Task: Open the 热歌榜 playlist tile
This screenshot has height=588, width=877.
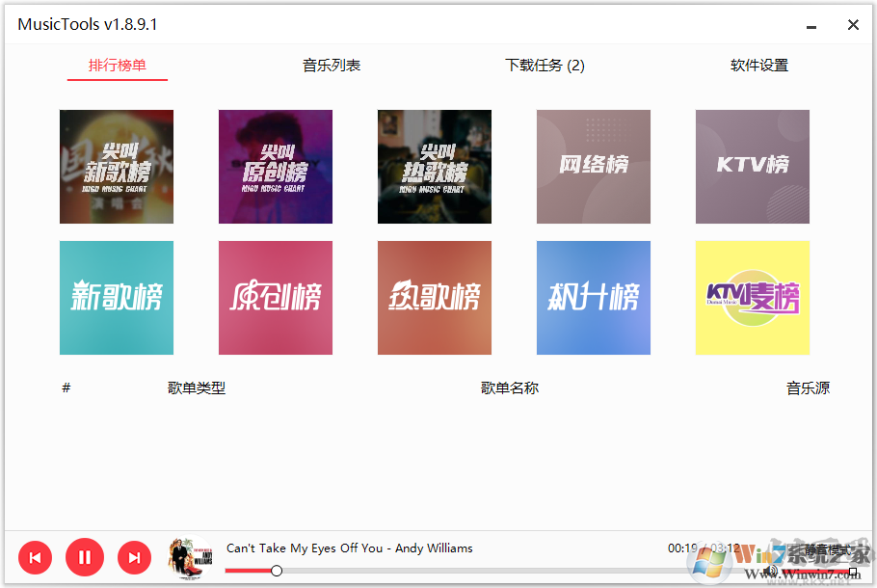Action: (x=434, y=297)
